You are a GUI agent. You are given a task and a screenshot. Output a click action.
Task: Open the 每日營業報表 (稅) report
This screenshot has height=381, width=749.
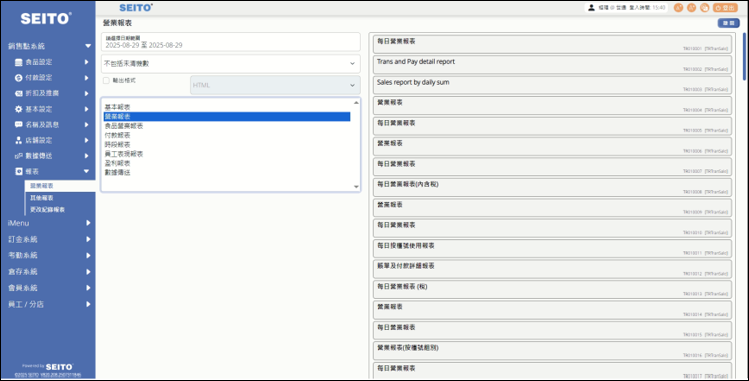tap(552, 289)
